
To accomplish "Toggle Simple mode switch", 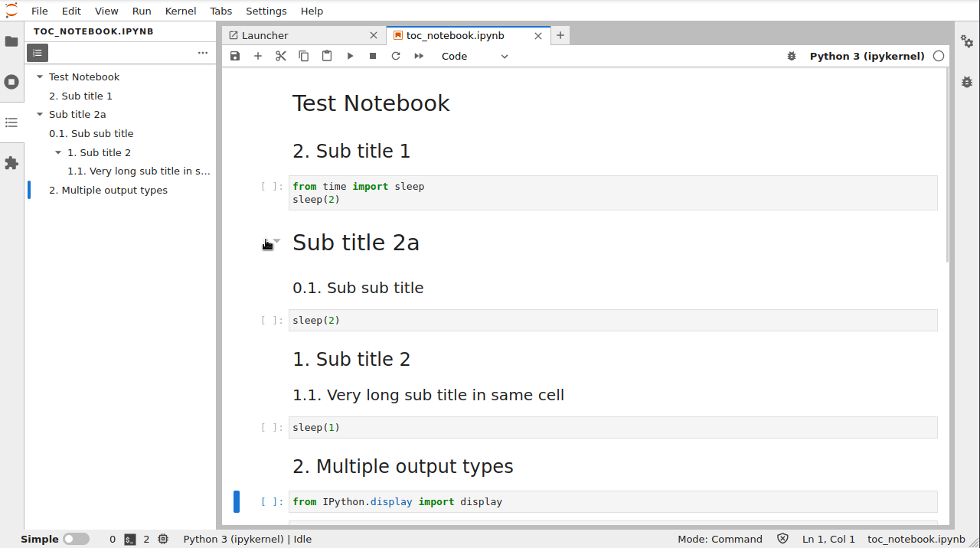I will (76, 539).
